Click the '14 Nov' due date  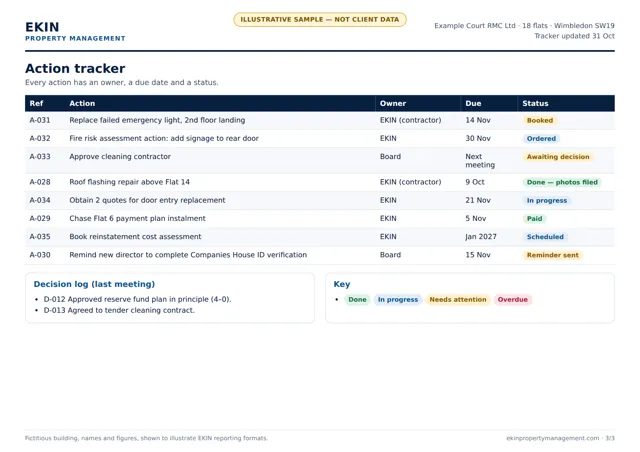coord(478,120)
